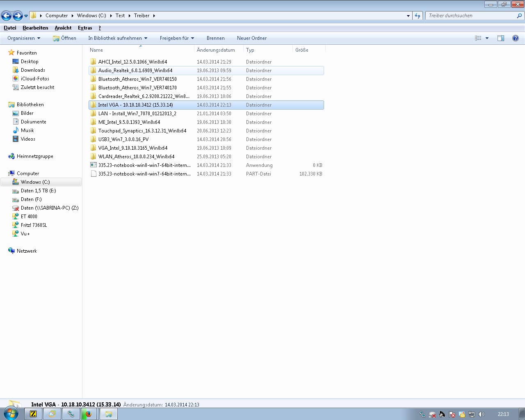Viewport: 525px width, 420px height.
Task: Change view with the view mode icon
Action: pos(478,38)
